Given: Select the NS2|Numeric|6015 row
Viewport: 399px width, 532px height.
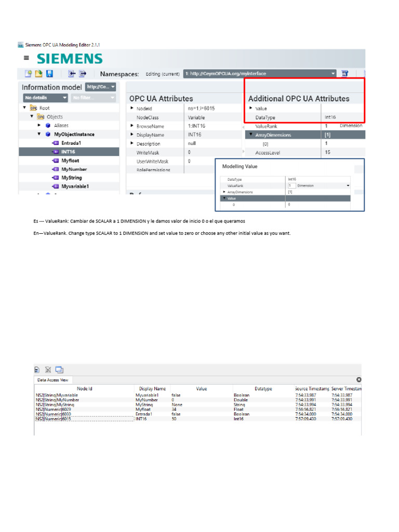Looking at the screenshot, I should pos(198,419).
